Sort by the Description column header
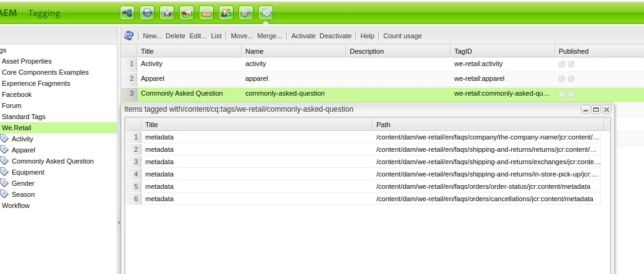 [x=398, y=51]
